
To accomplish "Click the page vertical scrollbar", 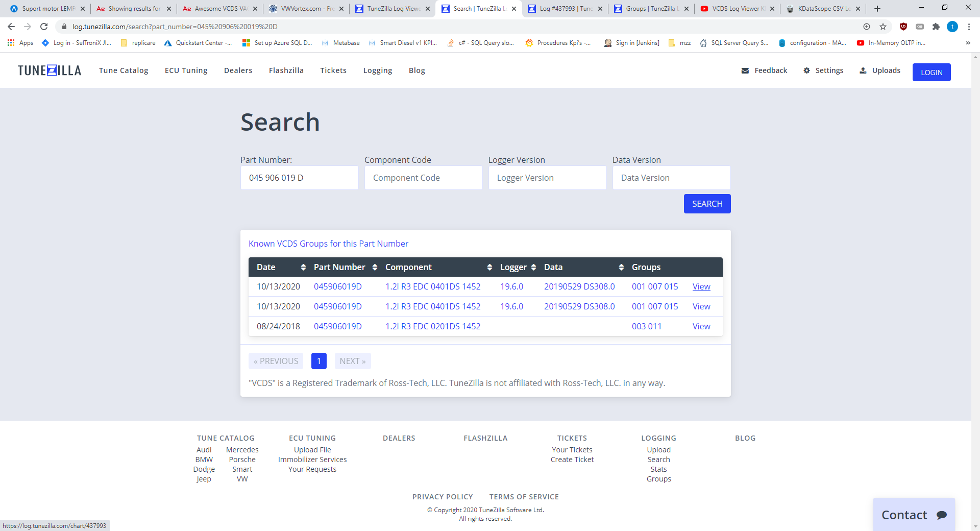I will click(975, 291).
